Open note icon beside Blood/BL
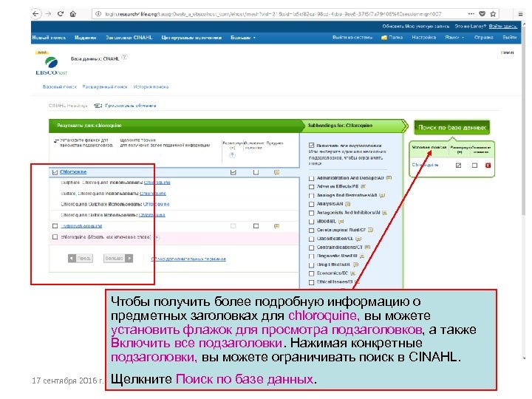Image resolution: width=532 pixels, height=399 pixels. [x=341, y=221]
